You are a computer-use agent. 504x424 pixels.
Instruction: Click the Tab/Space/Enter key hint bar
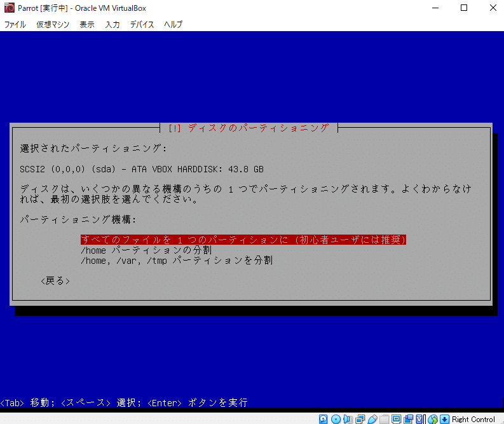pyautogui.click(x=124, y=402)
